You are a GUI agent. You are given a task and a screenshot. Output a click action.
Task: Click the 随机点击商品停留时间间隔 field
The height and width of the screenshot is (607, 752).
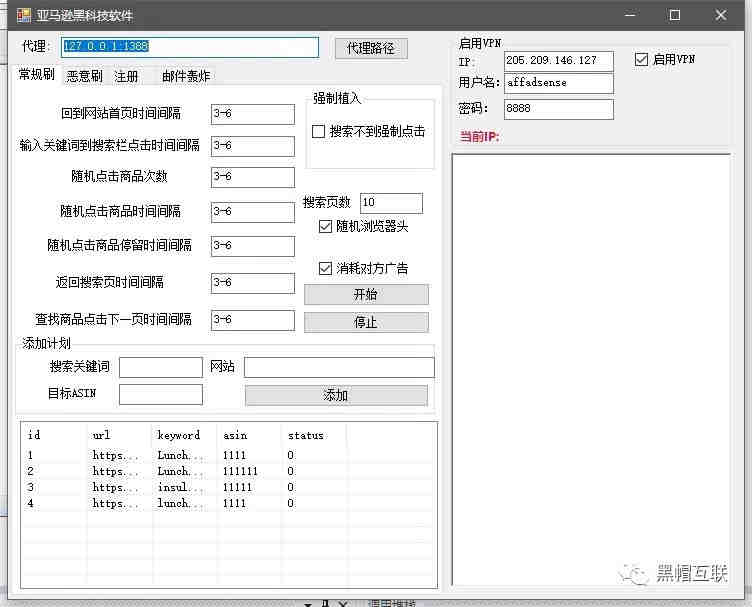(x=253, y=246)
